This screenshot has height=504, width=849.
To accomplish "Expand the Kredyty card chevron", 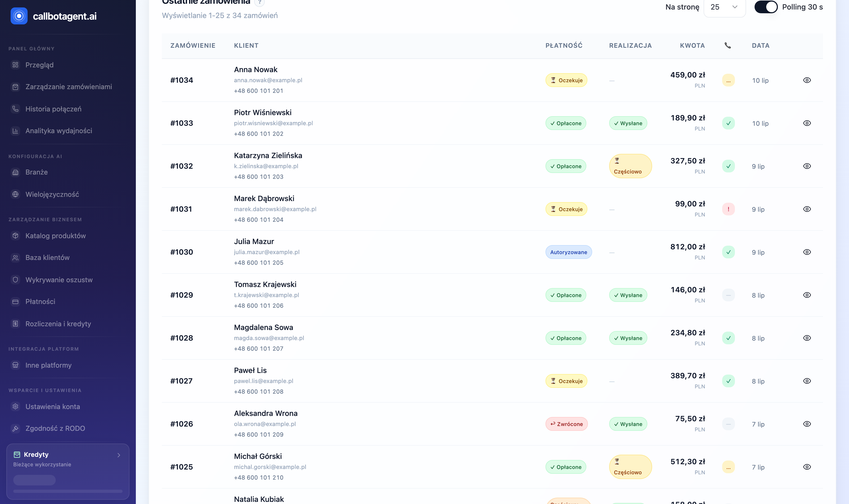I will (119, 455).
